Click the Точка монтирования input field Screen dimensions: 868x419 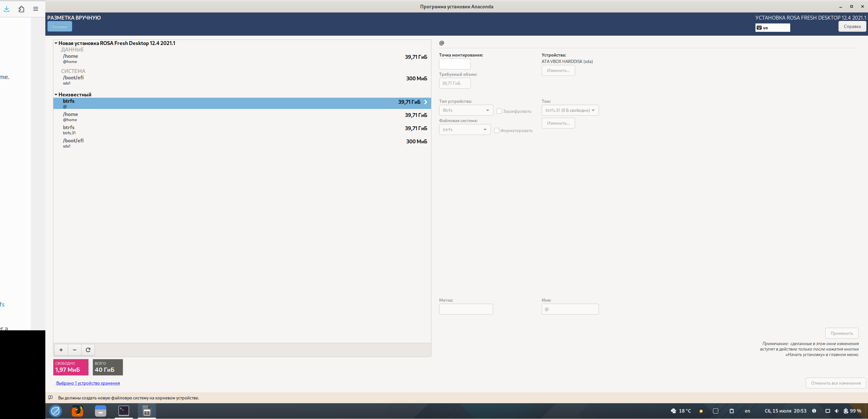pos(454,64)
